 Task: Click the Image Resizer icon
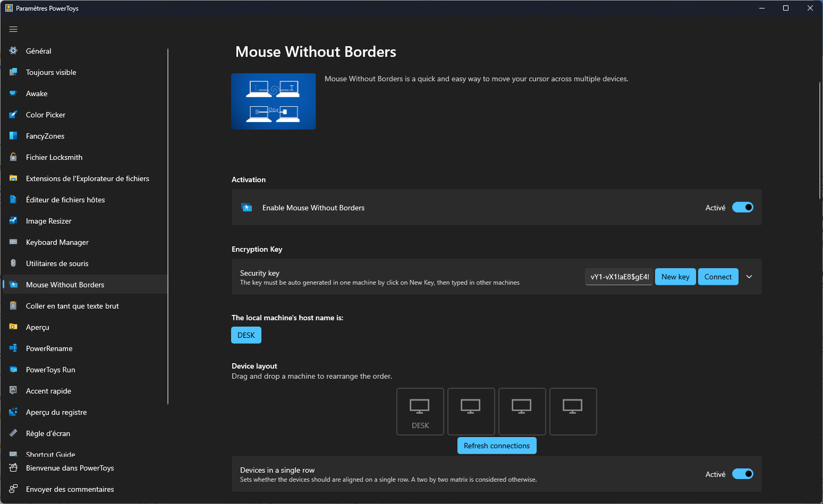[13, 220]
